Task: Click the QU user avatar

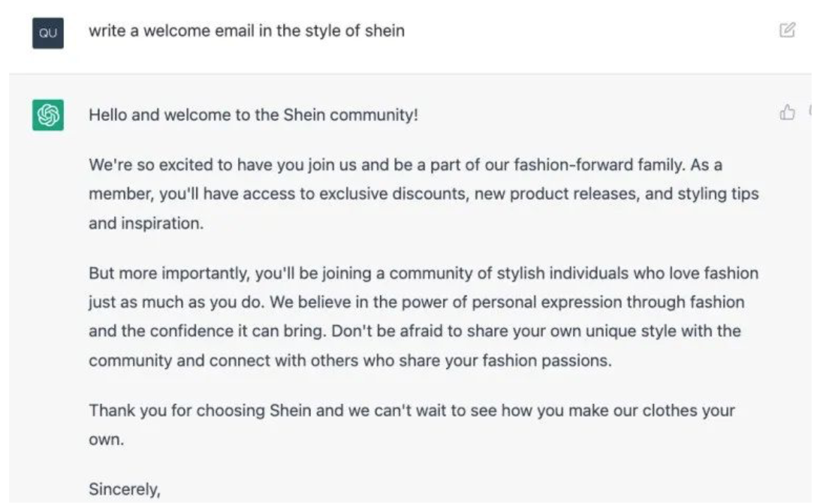Action: click(48, 33)
